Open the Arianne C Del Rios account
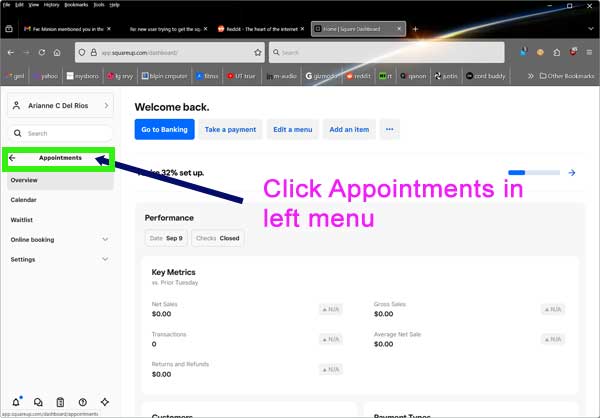Image resolution: width=600 pixels, height=418 pixels. click(60, 105)
